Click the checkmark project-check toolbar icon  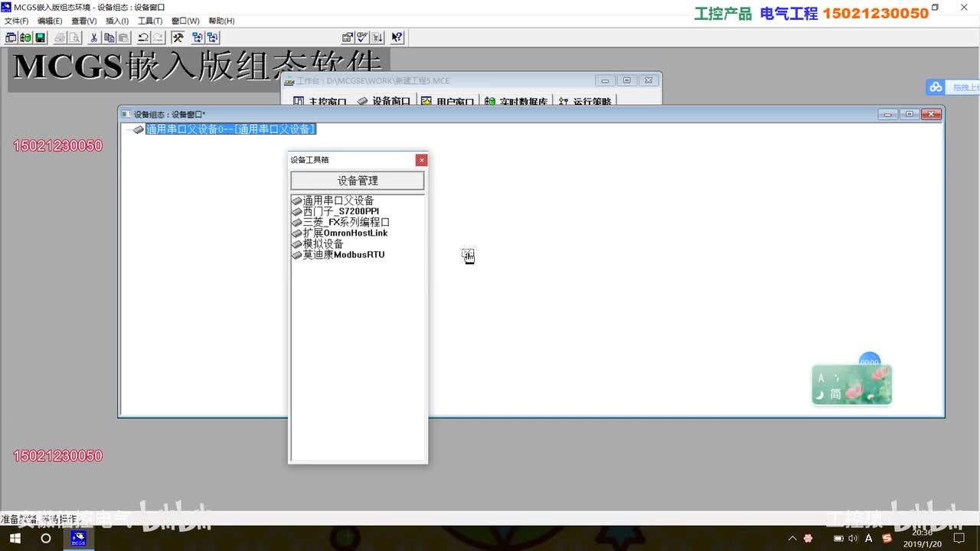coord(362,37)
